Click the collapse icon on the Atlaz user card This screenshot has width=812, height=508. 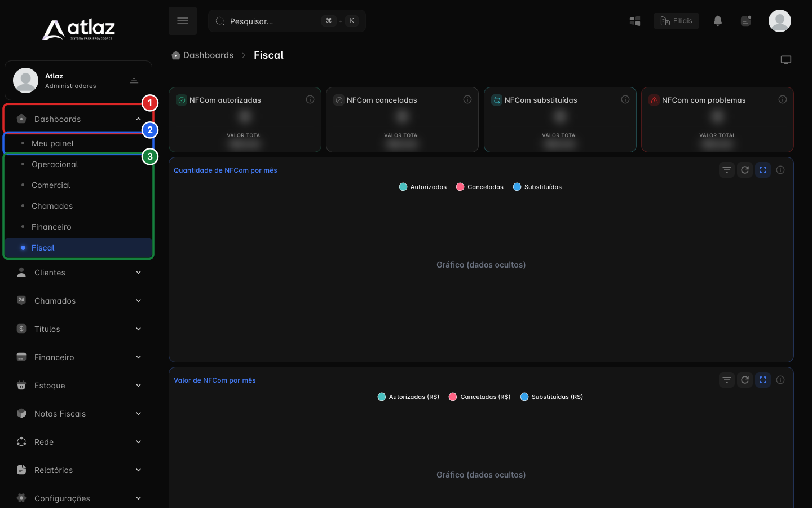[134, 81]
